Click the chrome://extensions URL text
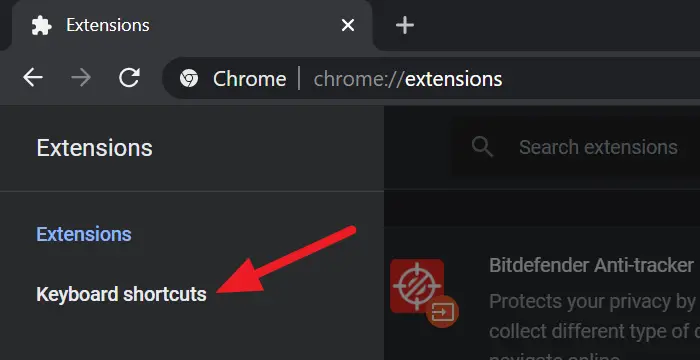 coord(408,79)
